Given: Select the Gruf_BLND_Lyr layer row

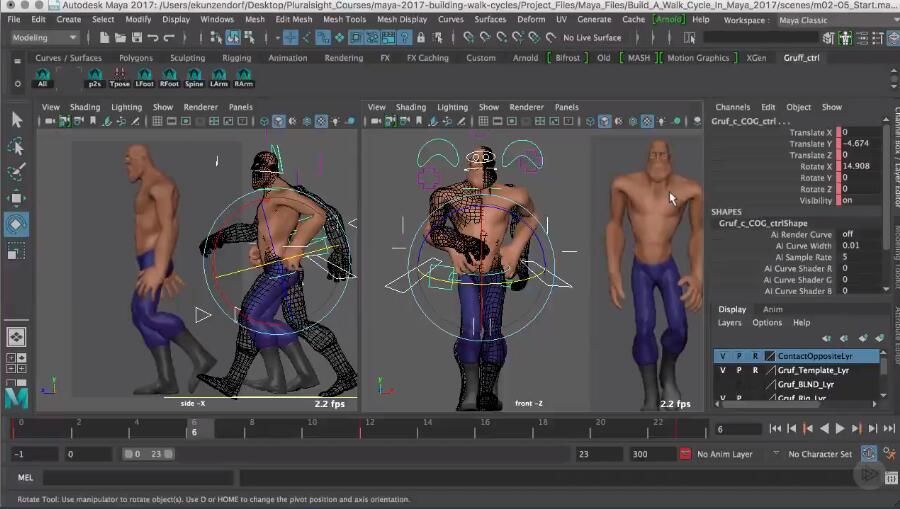Looking at the screenshot, I should [x=797, y=384].
